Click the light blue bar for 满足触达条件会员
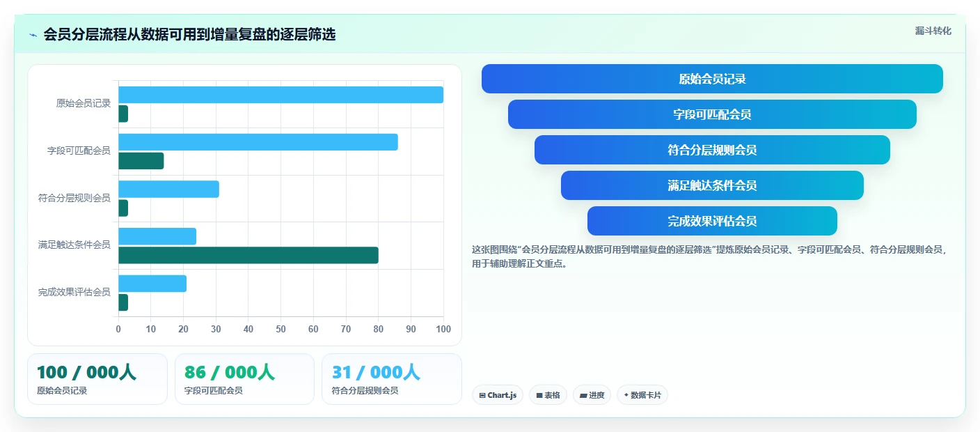Viewport: 980px width, 432px height. point(157,236)
